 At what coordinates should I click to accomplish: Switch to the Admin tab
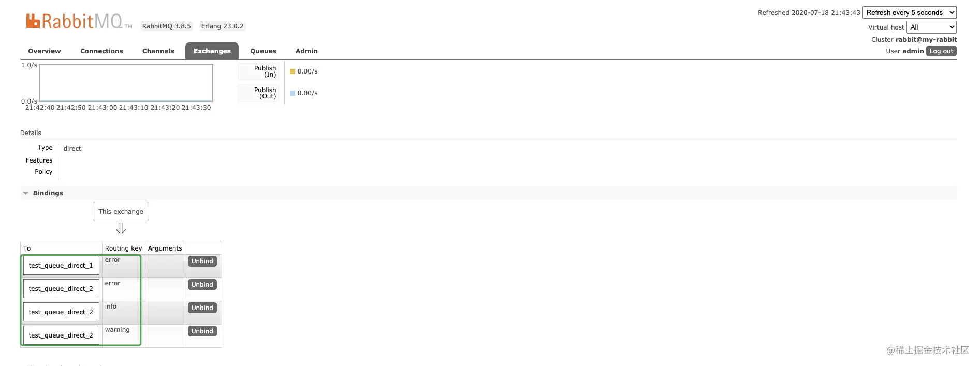click(x=306, y=51)
